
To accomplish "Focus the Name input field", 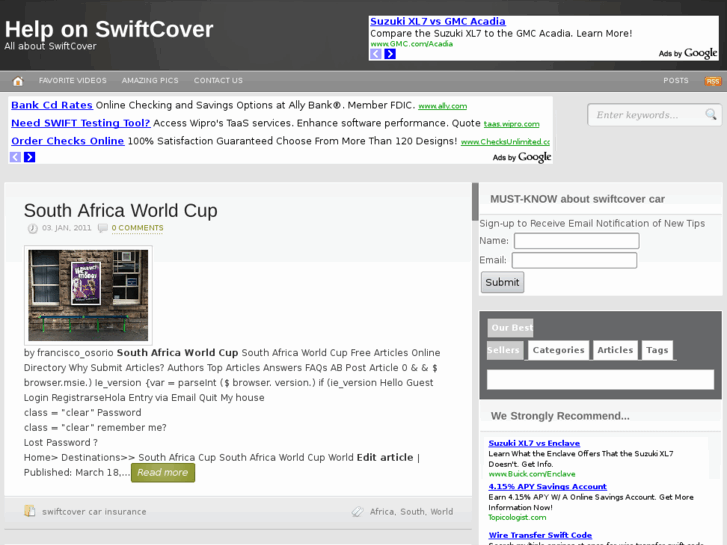I will point(576,241).
